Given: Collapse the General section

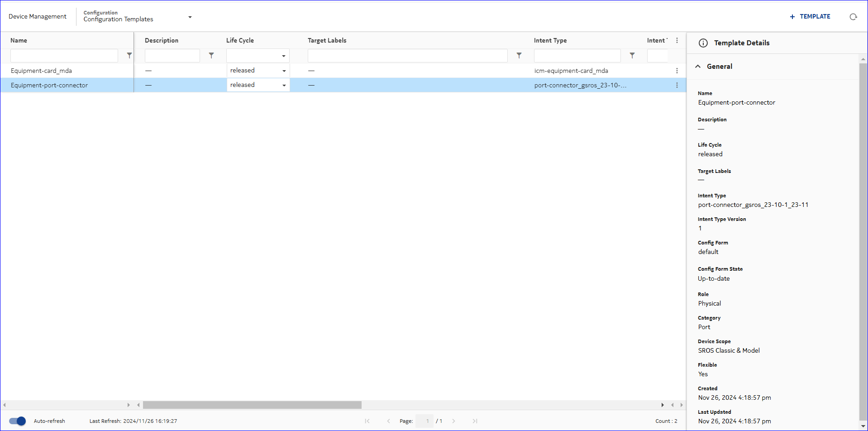Looking at the screenshot, I should [698, 67].
